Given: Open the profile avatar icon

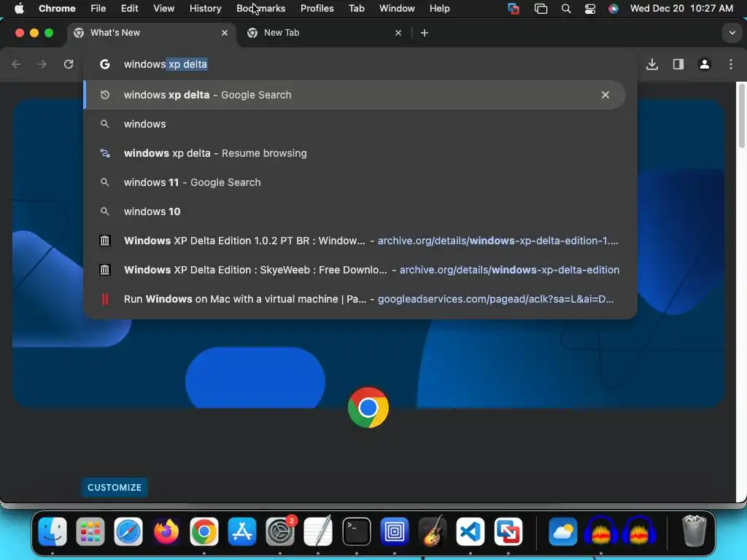Looking at the screenshot, I should coord(705,64).
